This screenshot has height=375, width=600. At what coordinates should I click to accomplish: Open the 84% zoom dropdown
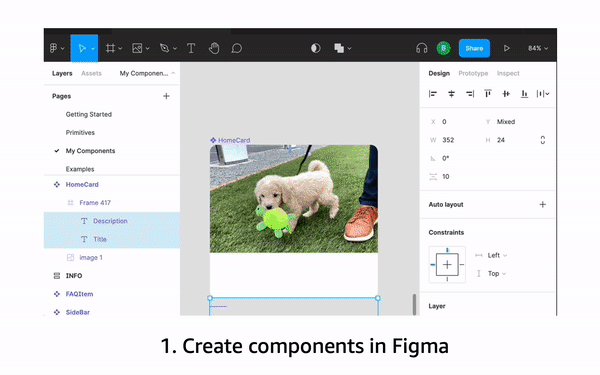[538, 48]
